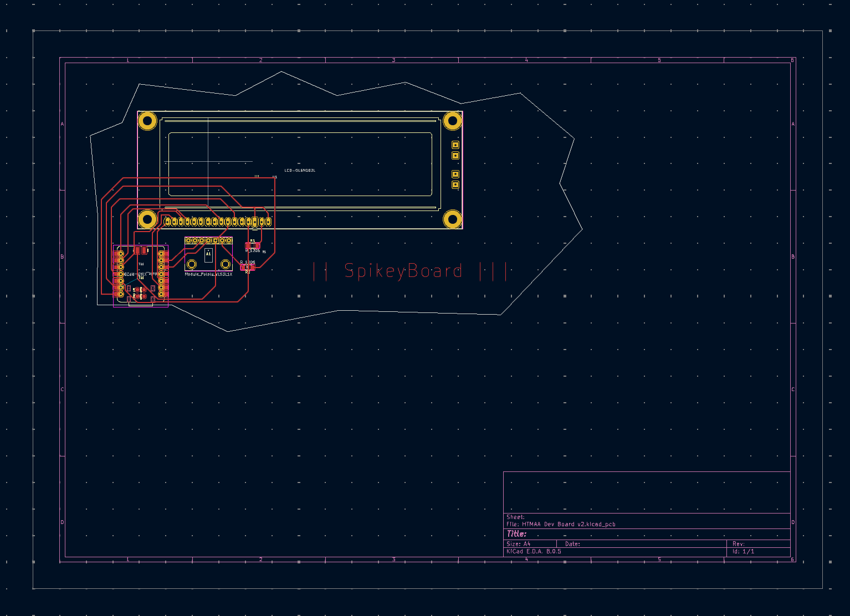850x616 pixels.
Task: Click the LCD-016N002L footprint label
Action: (300, 171)
